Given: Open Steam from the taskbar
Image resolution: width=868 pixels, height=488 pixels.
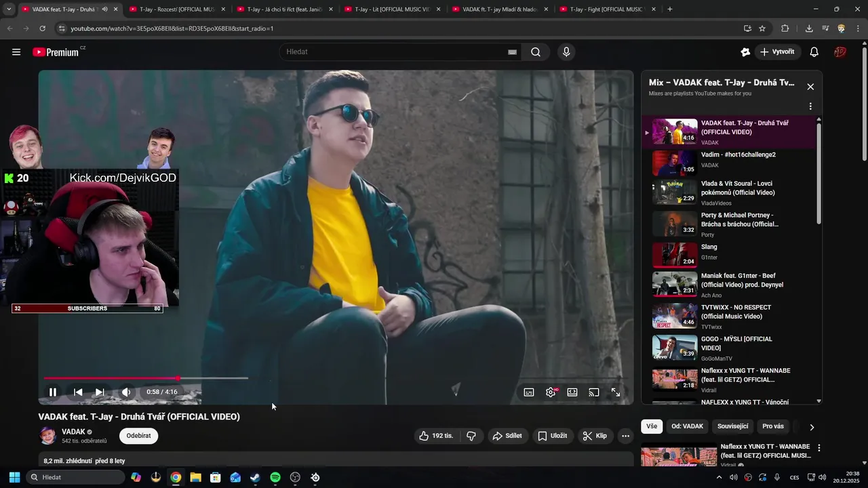Looking at the screenshot, I should click(x=255, y=477).
